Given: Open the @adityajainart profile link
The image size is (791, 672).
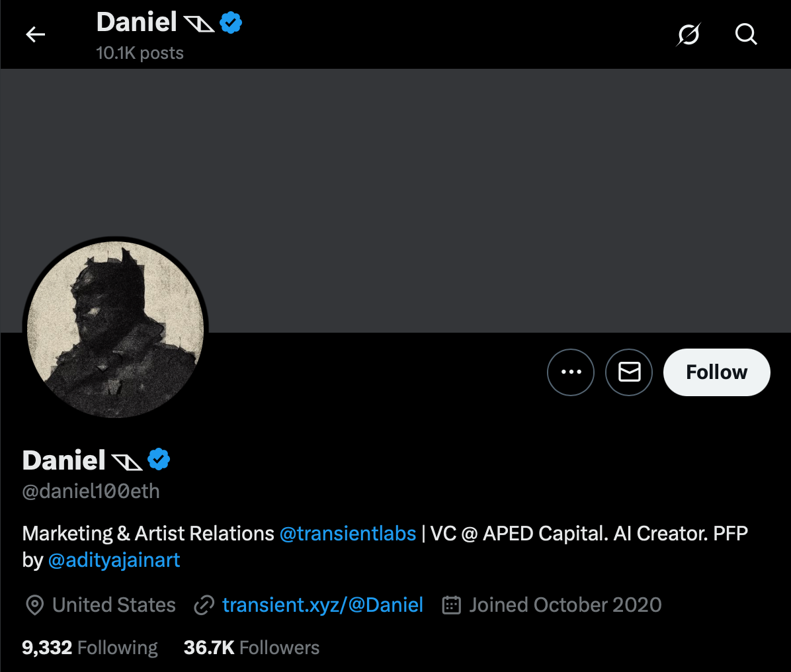Looking at the screenshot, I should point(113,560).
